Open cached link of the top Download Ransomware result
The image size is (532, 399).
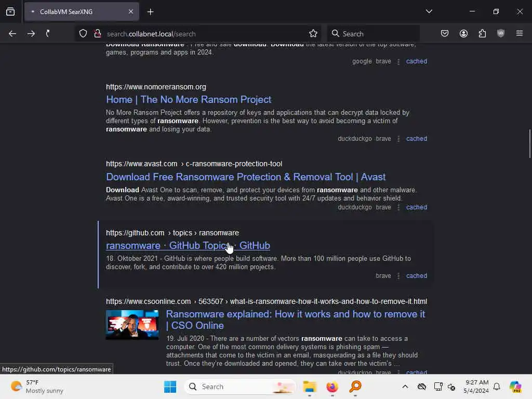pos(417,61)
